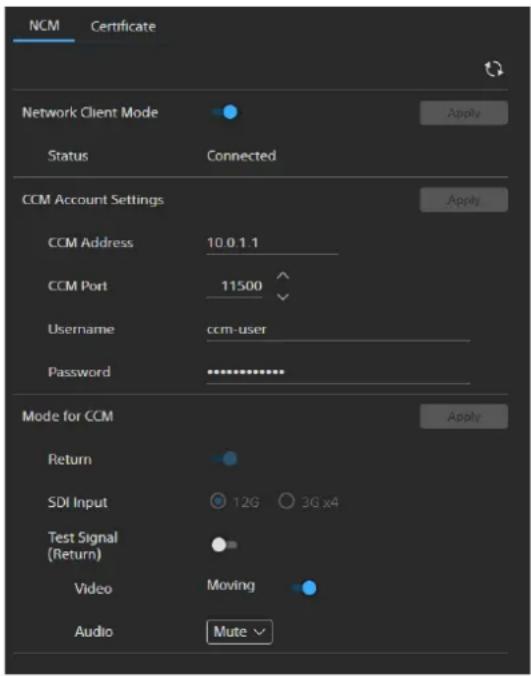Toggle the Moving video switch
531x676 pixels.
coord(304,588)
